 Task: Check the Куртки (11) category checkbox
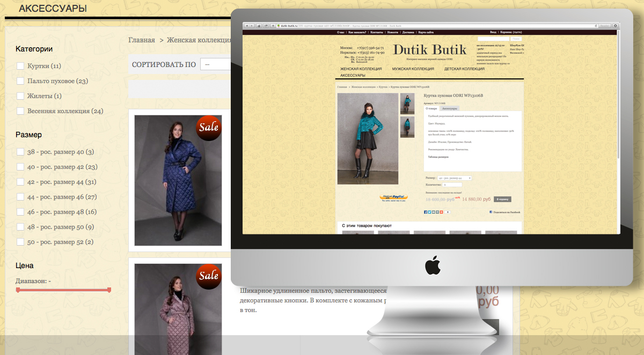click(x=20, y=66)
